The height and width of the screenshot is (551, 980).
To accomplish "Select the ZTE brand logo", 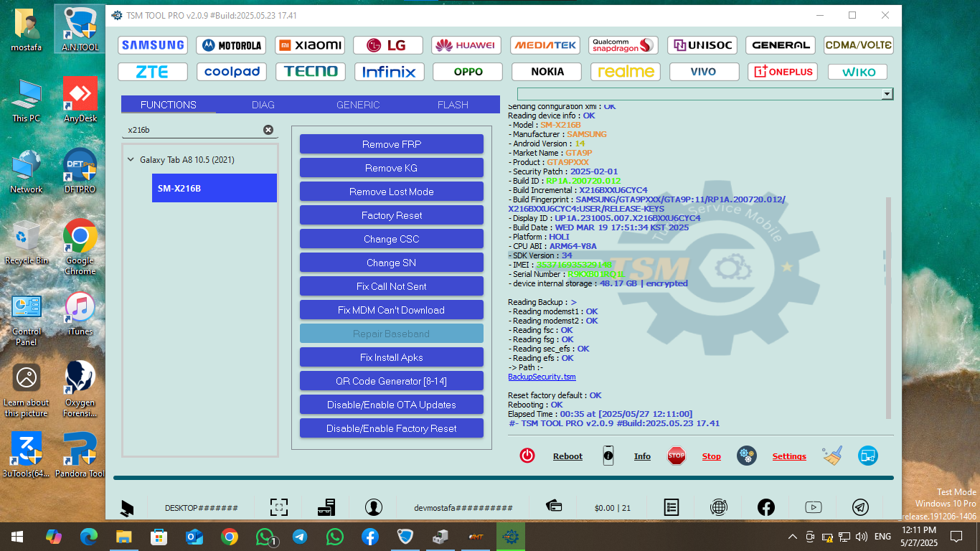I will (x=153, y=72).
